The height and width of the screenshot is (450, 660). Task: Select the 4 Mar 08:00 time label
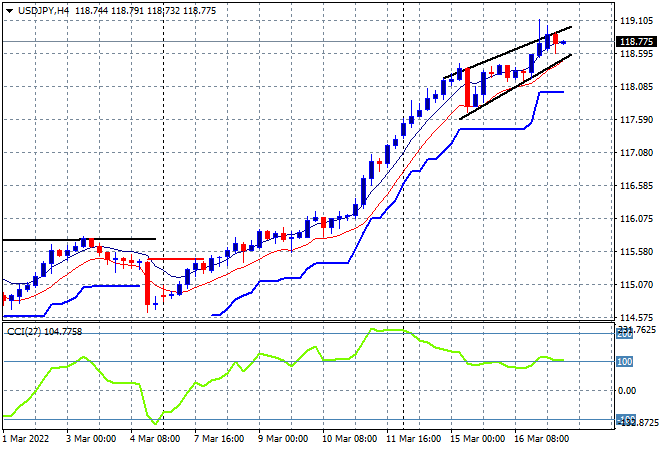point(155,439)
